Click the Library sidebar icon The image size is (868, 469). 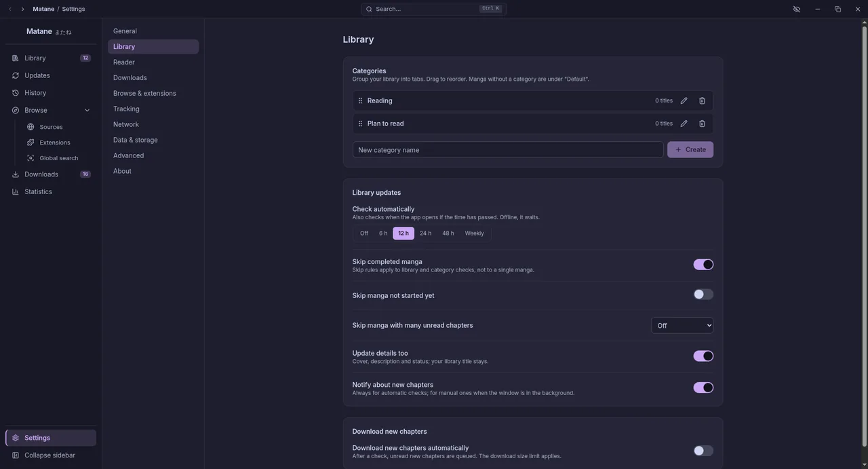(x=16, y=58)
